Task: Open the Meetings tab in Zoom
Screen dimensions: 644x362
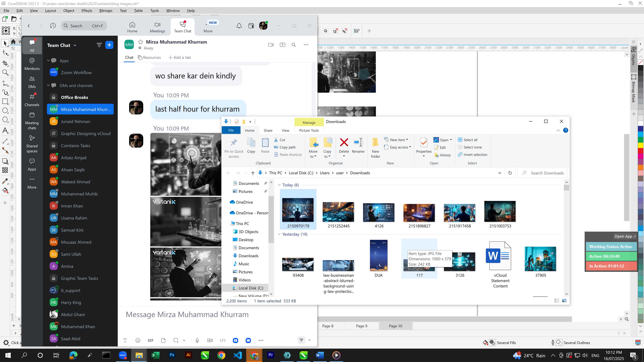Action: tap(157, 27)
